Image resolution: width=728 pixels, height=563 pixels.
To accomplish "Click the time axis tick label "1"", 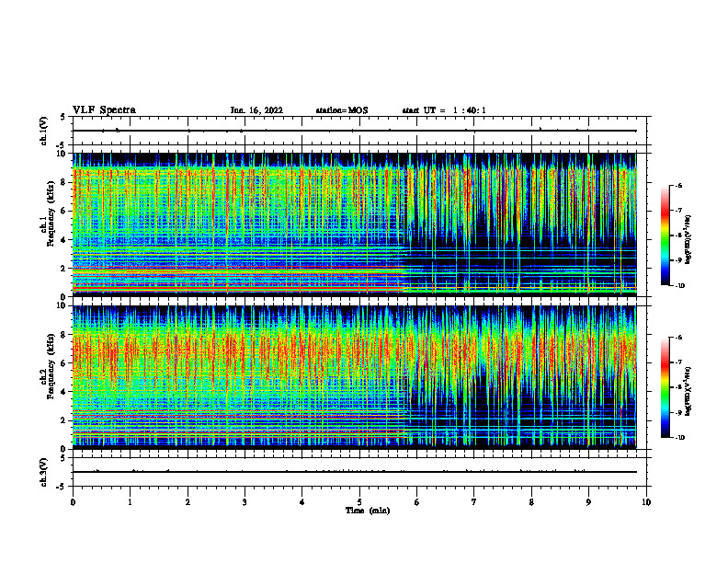I will [130, 502].
